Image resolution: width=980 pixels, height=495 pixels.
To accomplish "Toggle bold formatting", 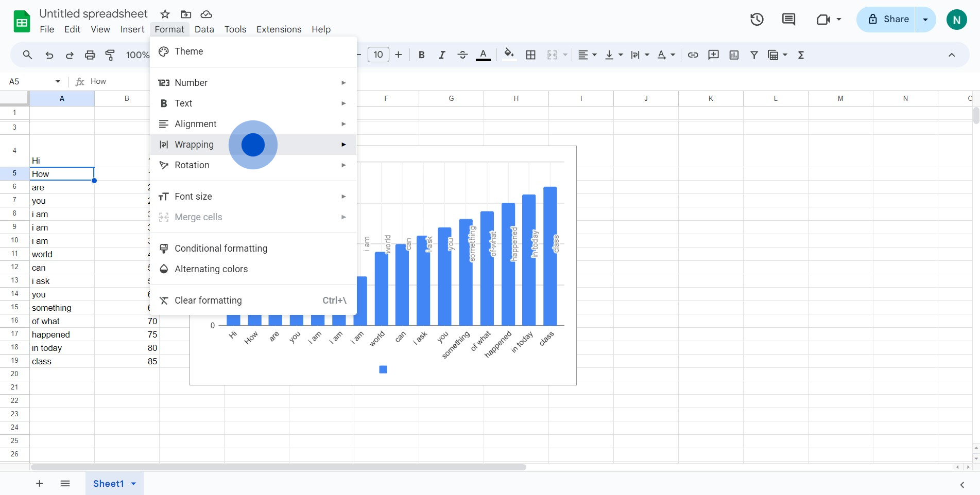I will point(421,55).
